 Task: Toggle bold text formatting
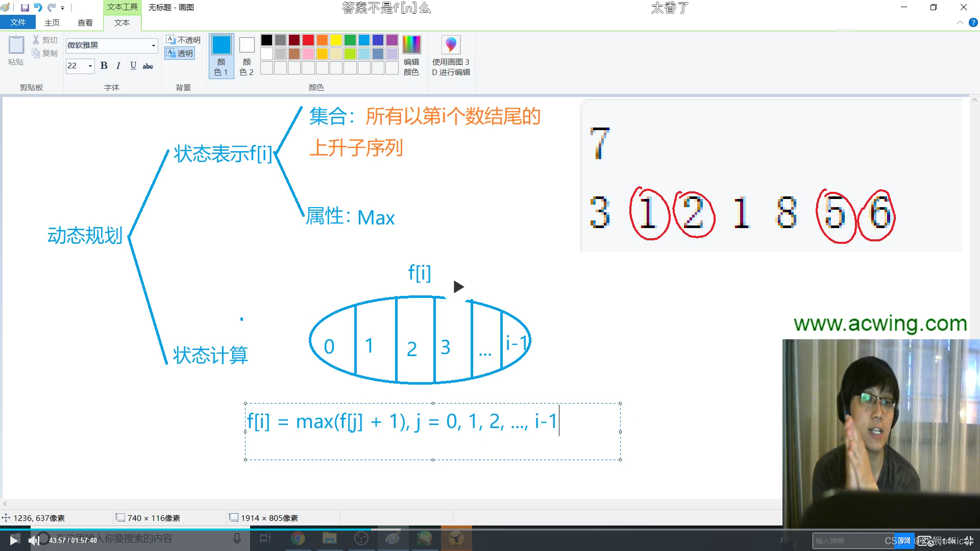tap(104, 66)
